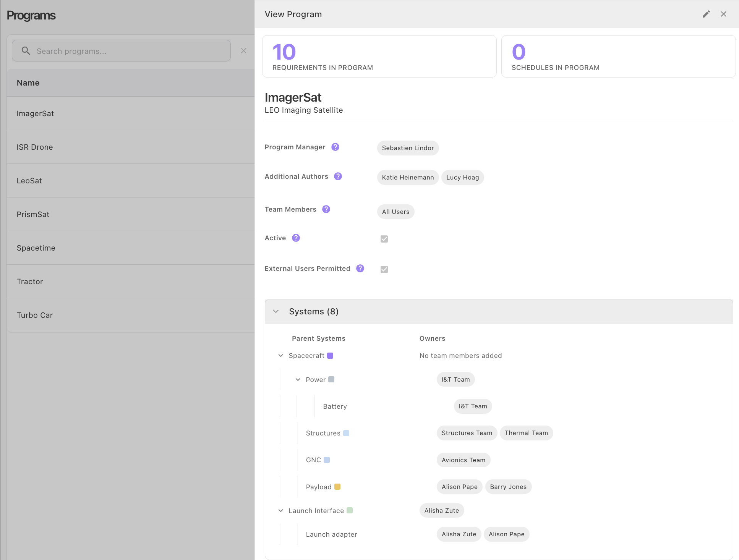The width and height of the screenshot is (739, 560).
Task: Collapse the Power subsystem node
Action: point(298,380)
